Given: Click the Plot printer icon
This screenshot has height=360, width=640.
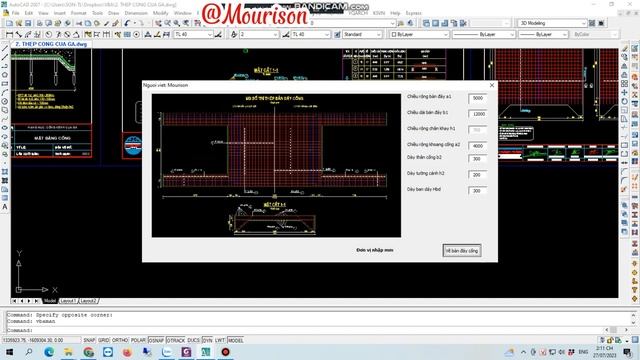Looking at the screenshot, I should [x=40, y=23].
